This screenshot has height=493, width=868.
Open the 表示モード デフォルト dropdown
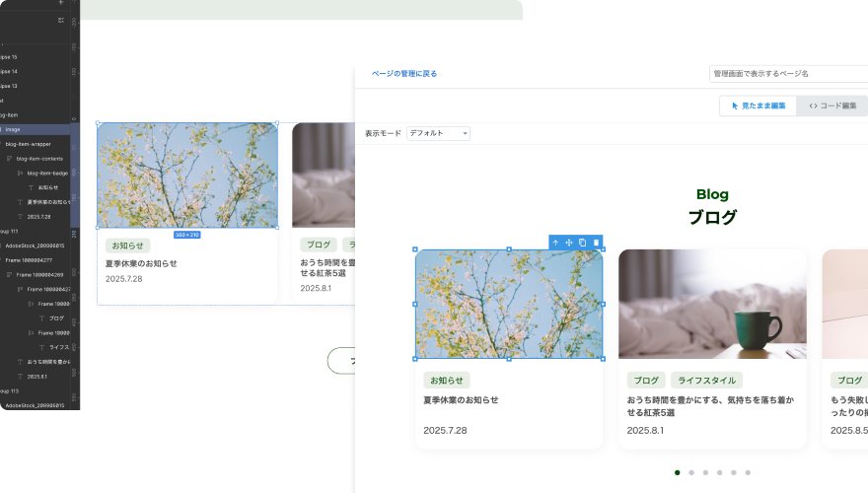click(438, 133)
